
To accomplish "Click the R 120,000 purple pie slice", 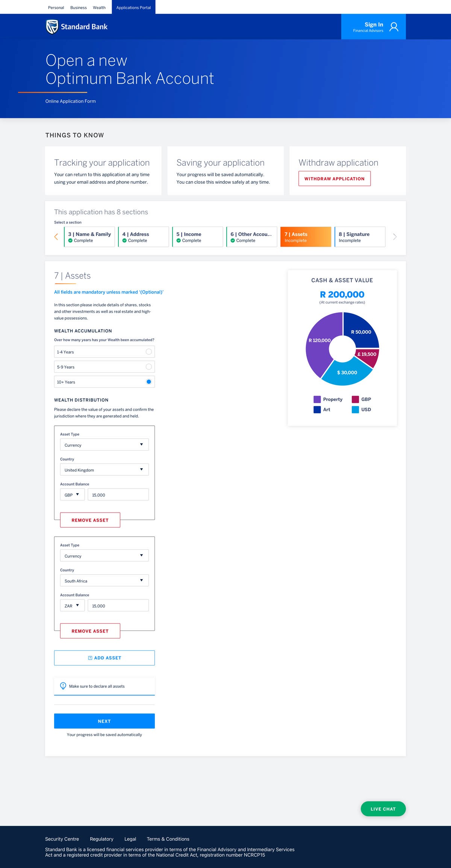I will point(319,340).
